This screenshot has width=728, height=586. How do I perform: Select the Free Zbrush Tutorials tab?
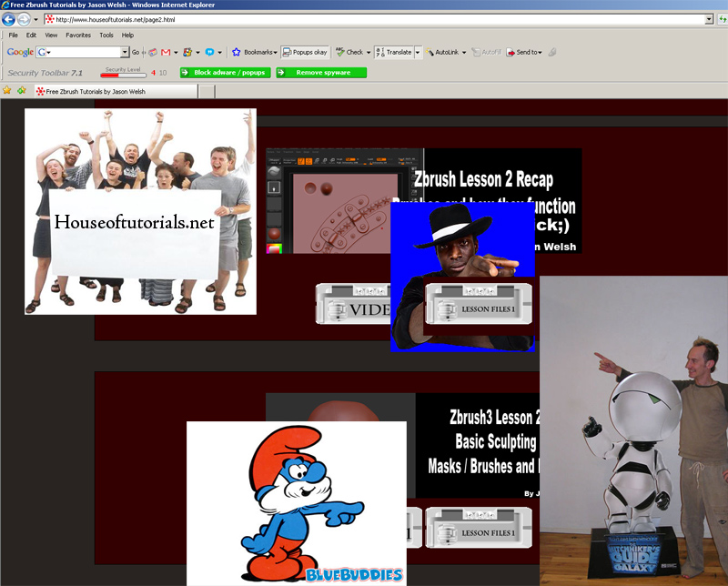(116, 92)
